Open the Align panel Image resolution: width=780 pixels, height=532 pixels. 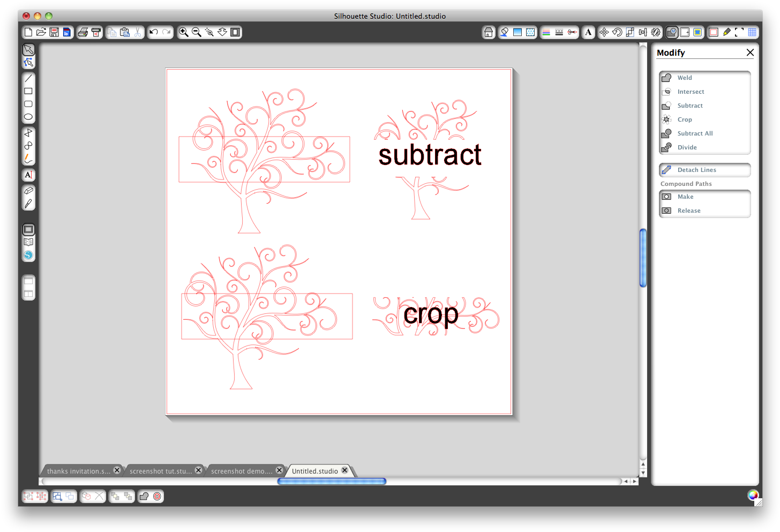click(x=643, y=32)
